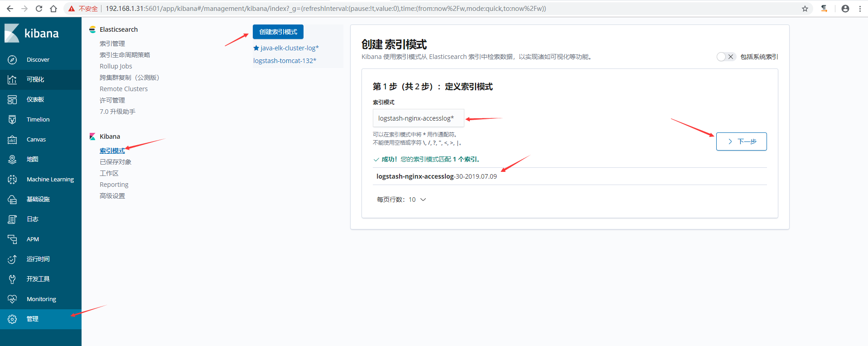Screen dimensions: 868x346
Task: Click the index pattern input field
Action: click(x=418, y=118)
